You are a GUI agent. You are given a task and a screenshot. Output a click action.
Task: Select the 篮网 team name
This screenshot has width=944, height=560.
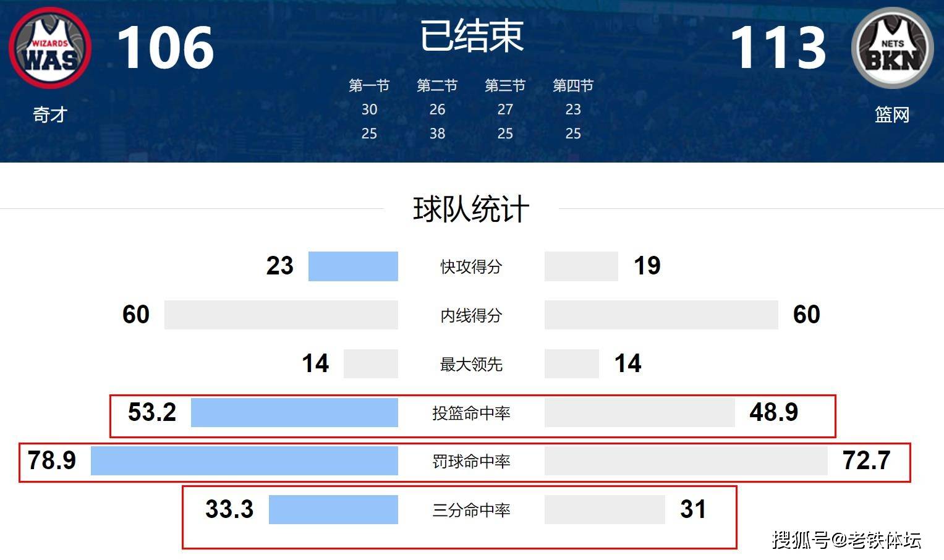pos(892,114)
